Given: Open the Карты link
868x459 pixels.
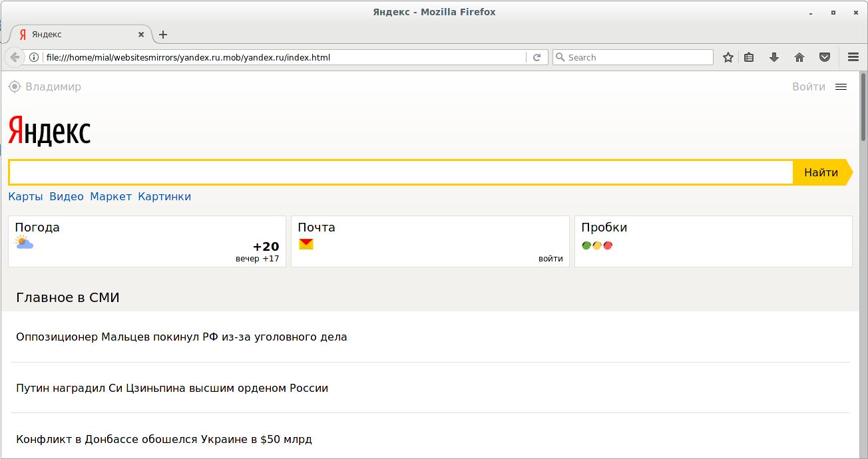Looking at the screenshot, I should click(25, 196).
